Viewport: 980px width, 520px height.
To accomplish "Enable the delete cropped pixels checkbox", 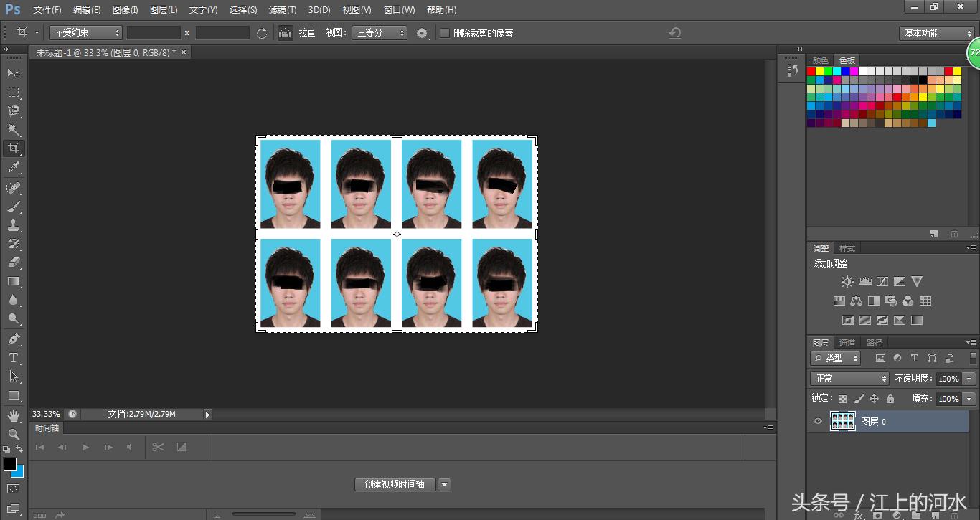I will click(445, 33).
